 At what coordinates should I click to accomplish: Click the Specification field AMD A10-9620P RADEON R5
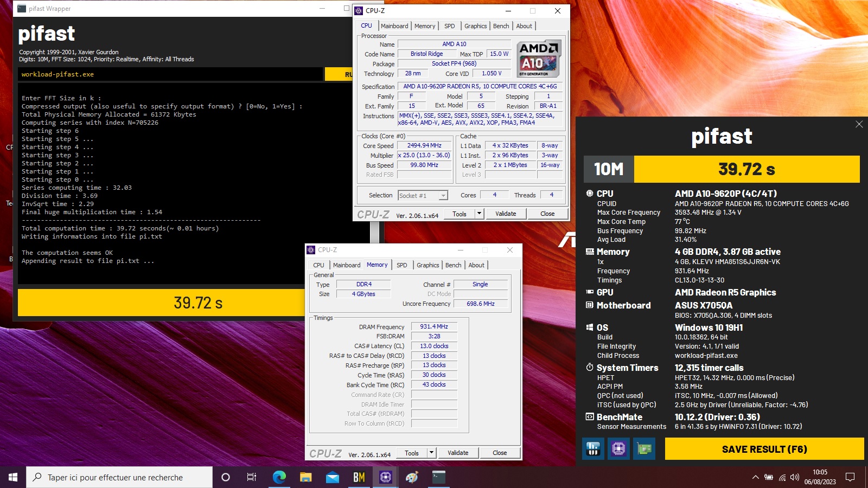tap(480, 86)
